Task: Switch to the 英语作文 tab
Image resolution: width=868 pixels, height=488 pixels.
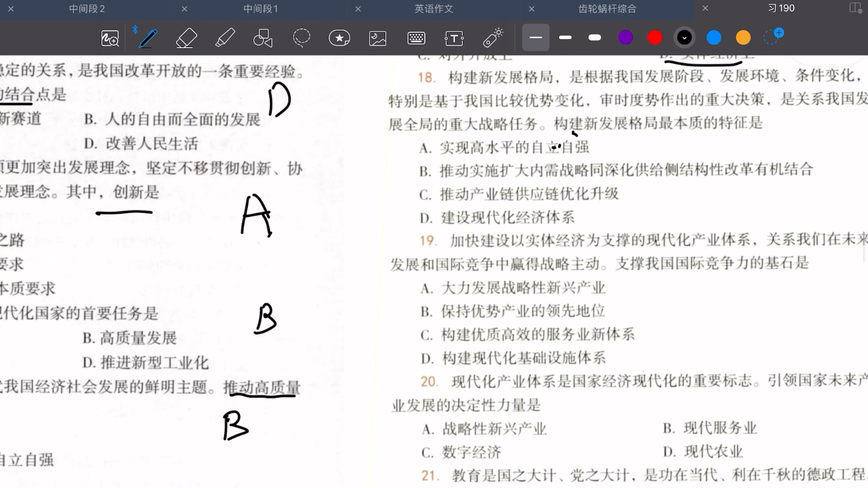Action: [x=434, y=8]
